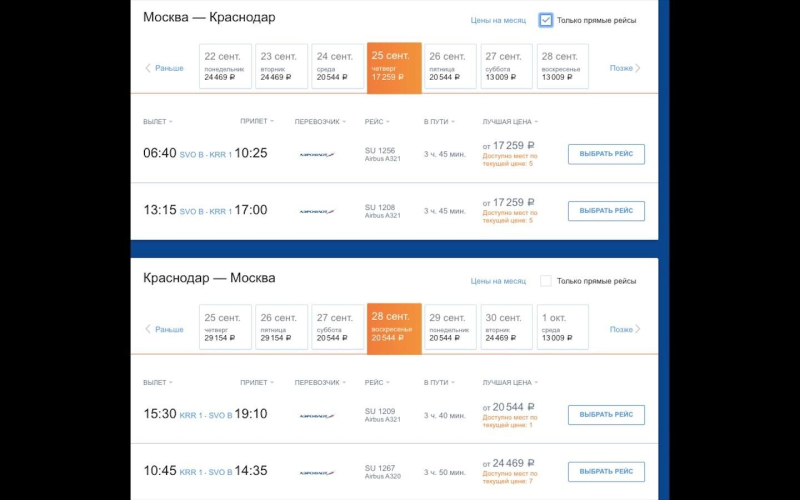Sort by 'Вылет' in Москва — Краснодар table
Viewport: 800px width, 500px height.
pyautogui.click(x=157, y=121)
